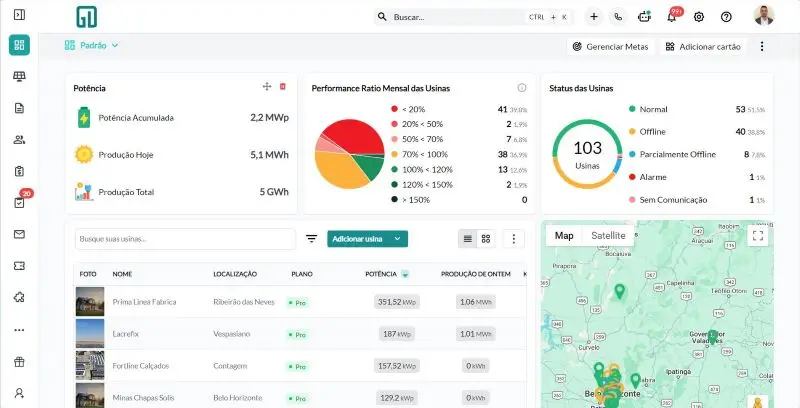Click the Gerenciar Metas button

611,46
